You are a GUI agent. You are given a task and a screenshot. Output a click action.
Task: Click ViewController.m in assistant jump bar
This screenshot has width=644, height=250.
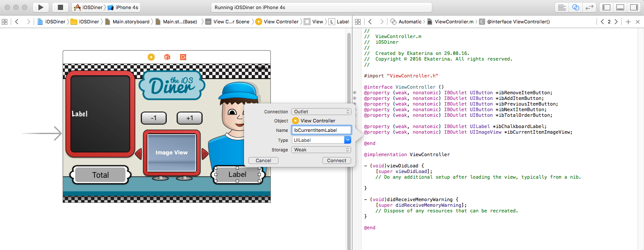tap(450, 22)
